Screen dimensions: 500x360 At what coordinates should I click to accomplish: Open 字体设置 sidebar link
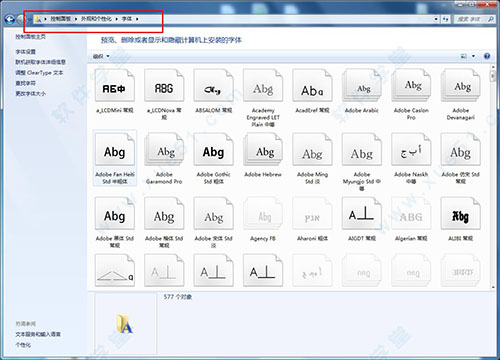pos(26,52)
